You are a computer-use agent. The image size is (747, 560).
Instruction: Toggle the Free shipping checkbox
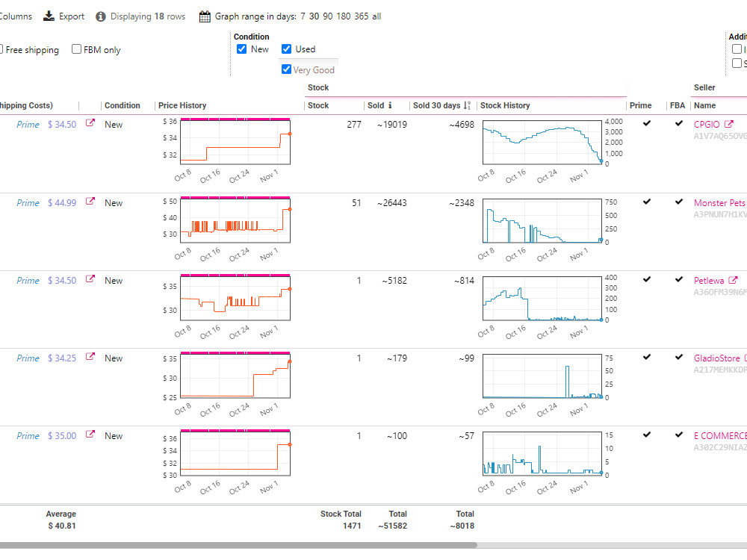click(1, 49)
